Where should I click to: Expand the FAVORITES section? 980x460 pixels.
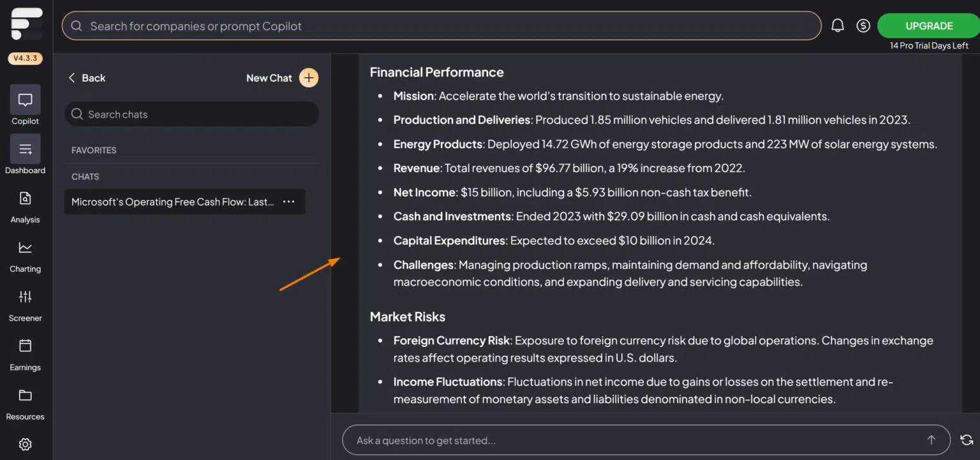(x=93, y=150)
